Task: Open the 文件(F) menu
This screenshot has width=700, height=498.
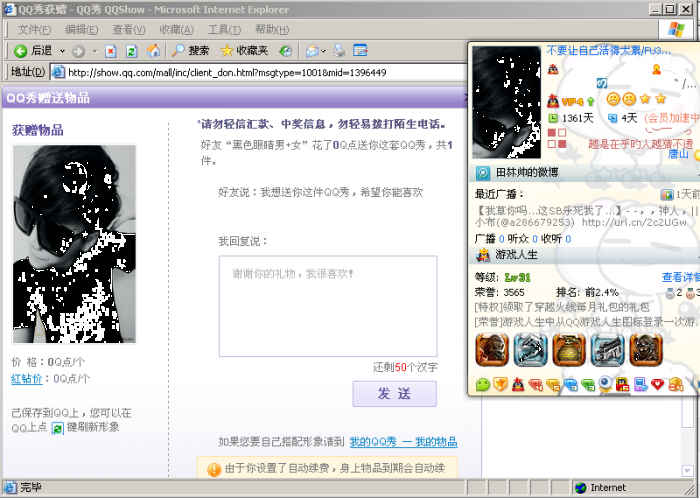Action: (34, 30)
